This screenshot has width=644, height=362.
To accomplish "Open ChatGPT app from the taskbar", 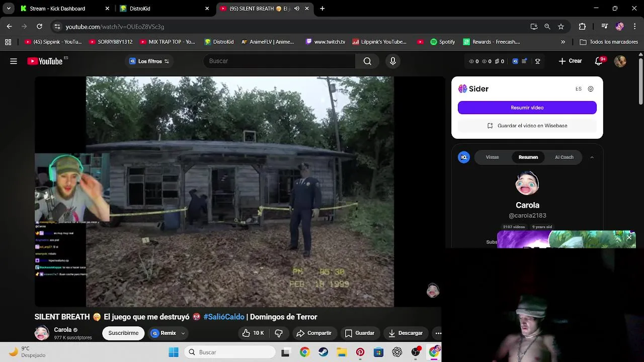I will coord(397,352).
